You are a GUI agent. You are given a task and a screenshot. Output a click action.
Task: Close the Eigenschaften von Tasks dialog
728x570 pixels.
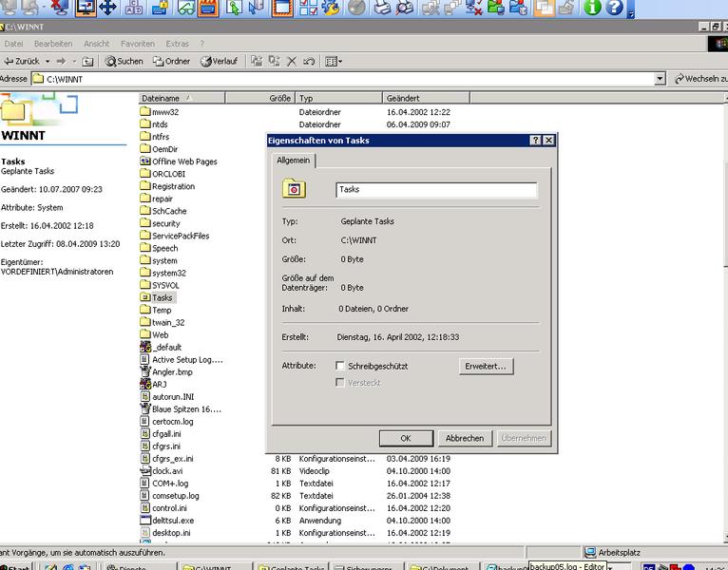[x=548, y=141]
